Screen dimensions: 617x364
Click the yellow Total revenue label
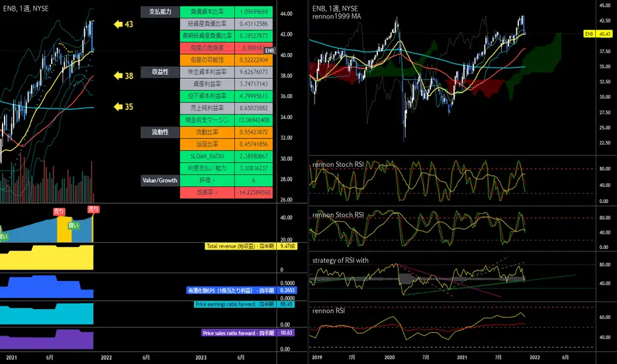pyautogui.click(x=240, y=246)
